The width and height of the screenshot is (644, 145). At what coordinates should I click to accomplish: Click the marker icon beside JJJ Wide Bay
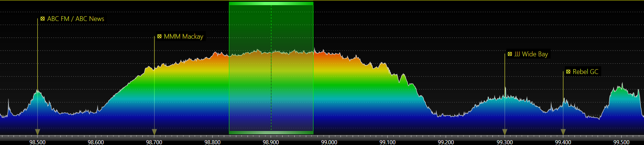coord(510,54)
